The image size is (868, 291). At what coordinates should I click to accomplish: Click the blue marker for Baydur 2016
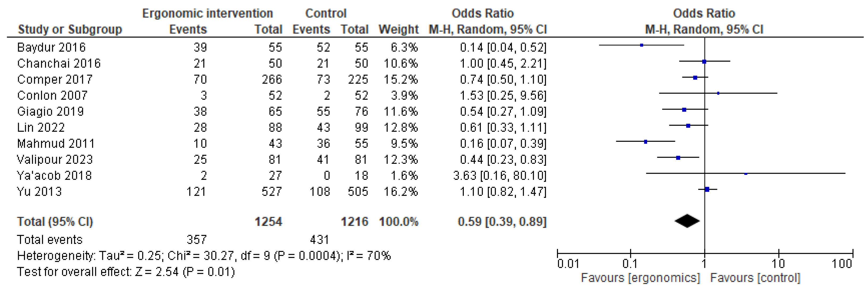point(642,45)
